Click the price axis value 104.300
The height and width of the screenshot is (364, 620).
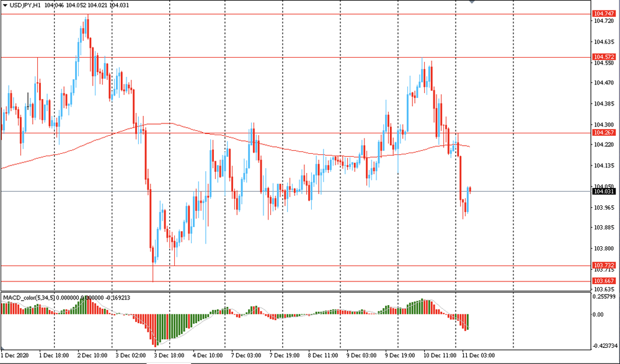(x=603, y=124)
